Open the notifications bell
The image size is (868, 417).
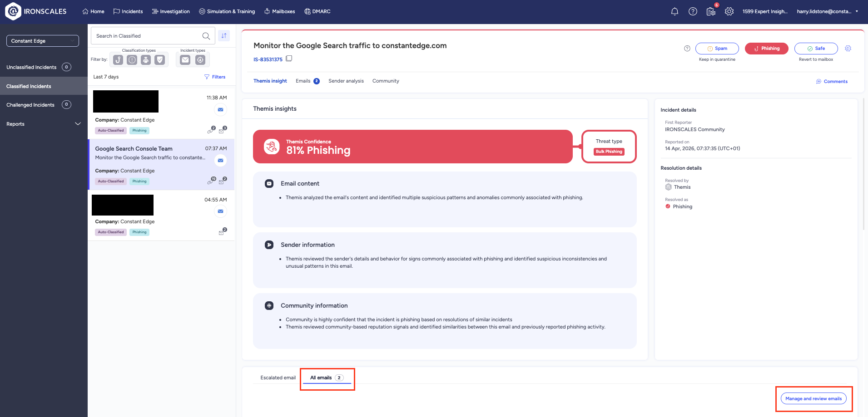[675, 11]
